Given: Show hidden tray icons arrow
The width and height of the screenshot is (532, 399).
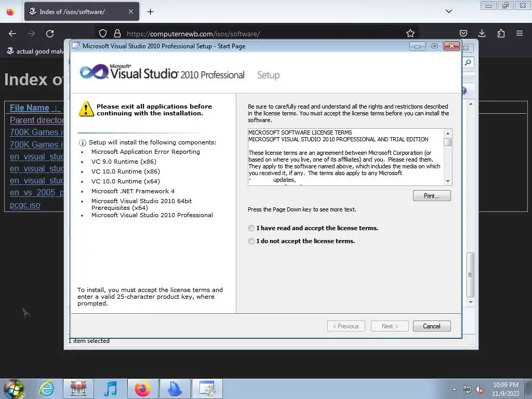Looking at the screenshot, I should (454, 389).
